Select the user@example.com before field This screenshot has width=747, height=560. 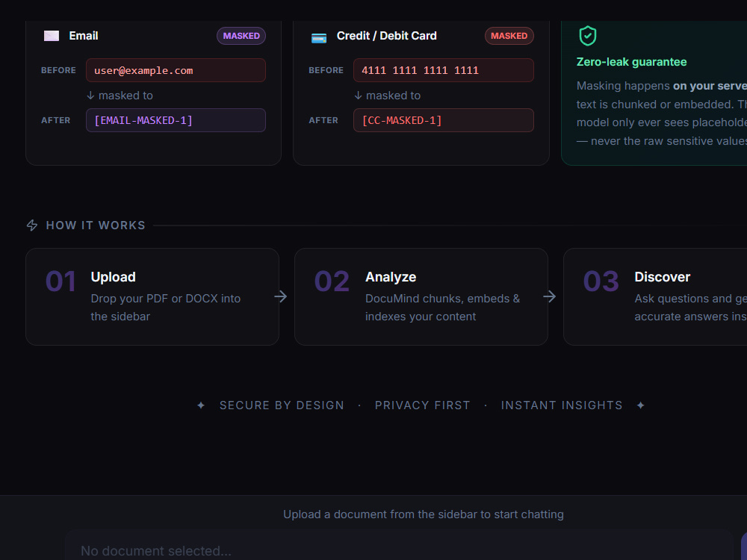pos(176,70)
